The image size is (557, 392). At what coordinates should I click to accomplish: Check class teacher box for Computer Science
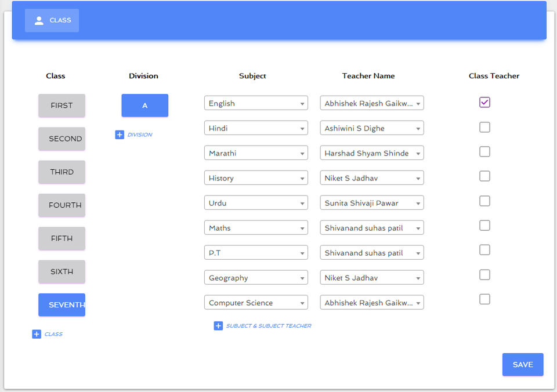[484, 299]
